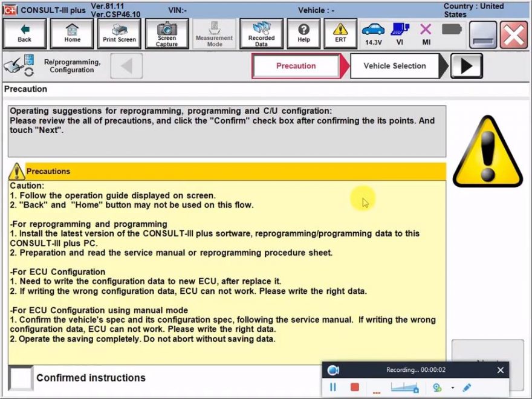
Task: Click "Install the latest version" instruction line
Action: 215,238
